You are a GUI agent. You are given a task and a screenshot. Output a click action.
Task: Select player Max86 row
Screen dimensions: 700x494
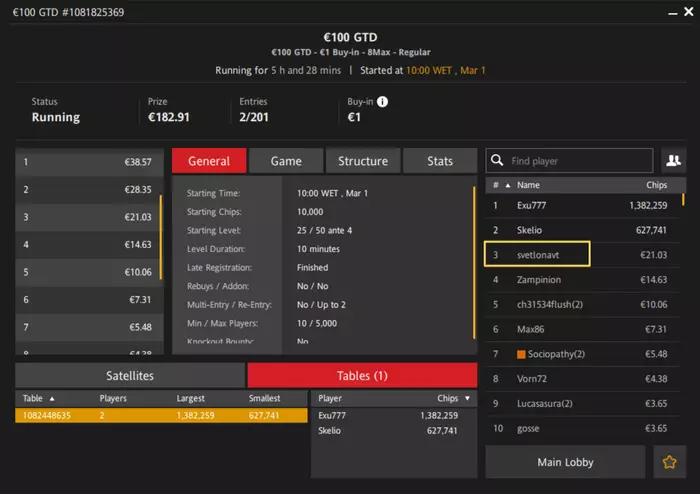point(582,329)
